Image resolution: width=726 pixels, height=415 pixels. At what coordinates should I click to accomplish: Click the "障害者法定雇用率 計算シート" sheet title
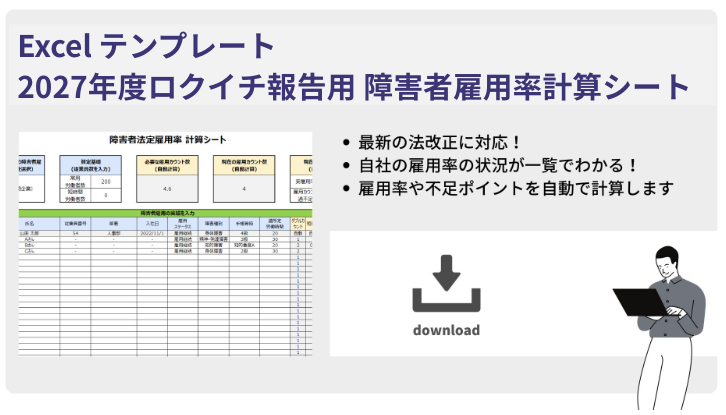click(x=168, y=139)
